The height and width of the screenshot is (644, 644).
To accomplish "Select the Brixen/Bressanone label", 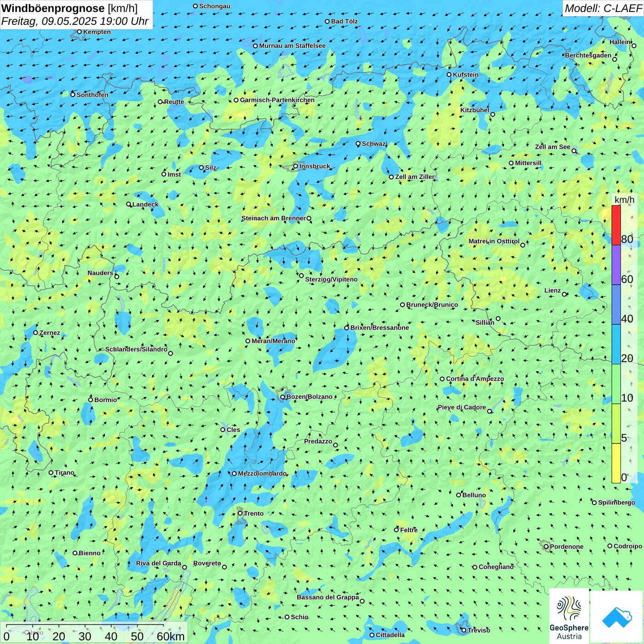I will tap(379, 328).
